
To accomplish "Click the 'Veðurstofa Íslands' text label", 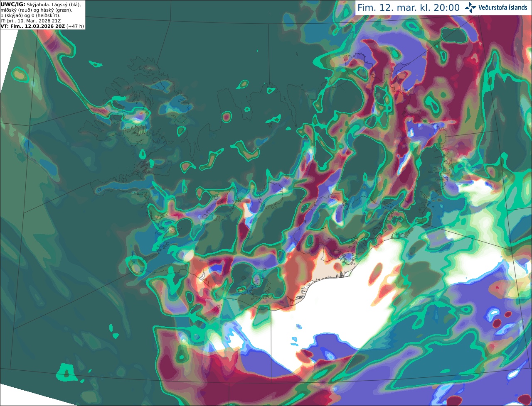I will [503, 7].
